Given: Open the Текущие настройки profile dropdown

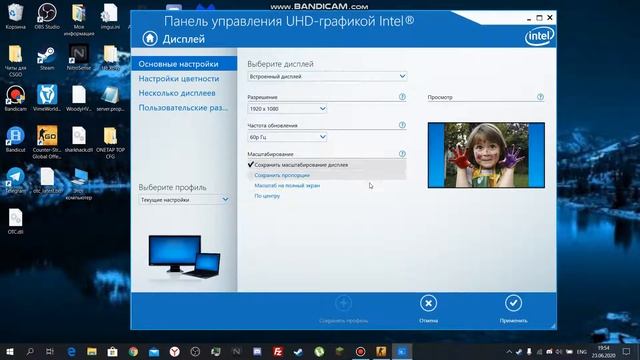Looking at the screenshot, I should (184, 200).
